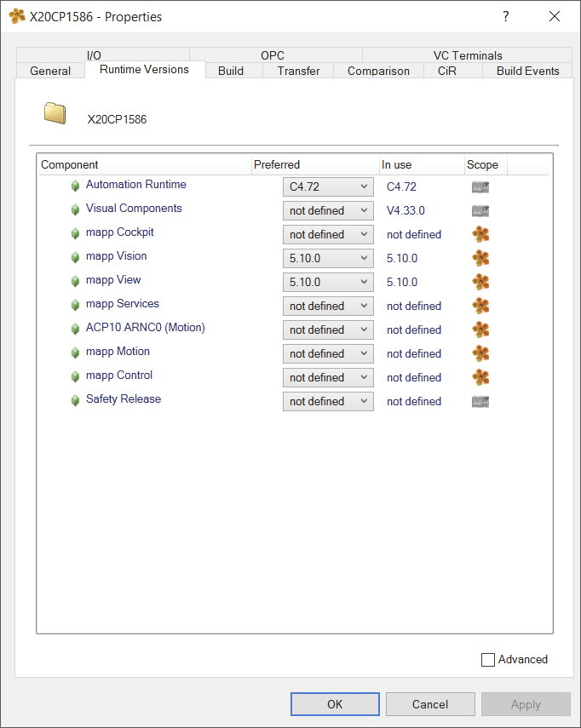Click the scope icon in mapp Control row
The height and width of the screenshot is (728, 581).
click(x=480, y=377)
